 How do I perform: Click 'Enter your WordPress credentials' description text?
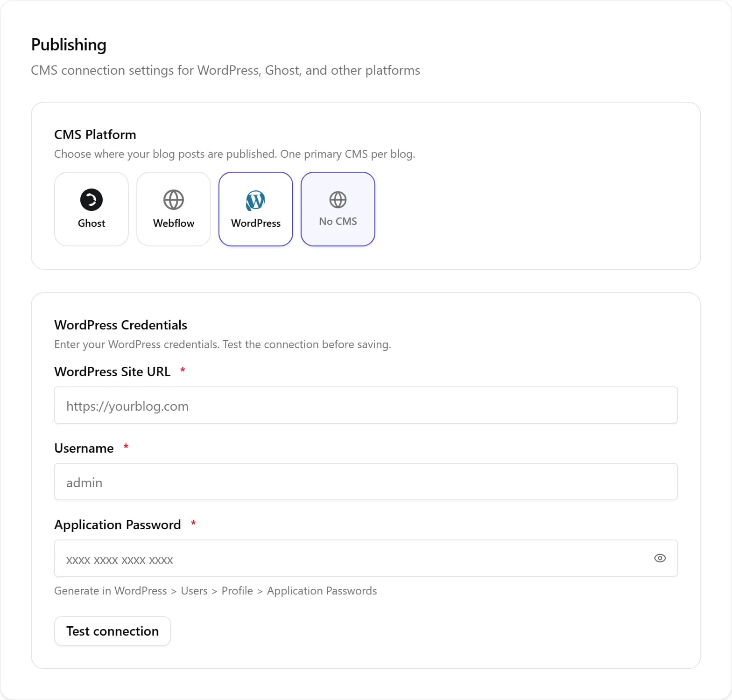[x=223, y=344]
